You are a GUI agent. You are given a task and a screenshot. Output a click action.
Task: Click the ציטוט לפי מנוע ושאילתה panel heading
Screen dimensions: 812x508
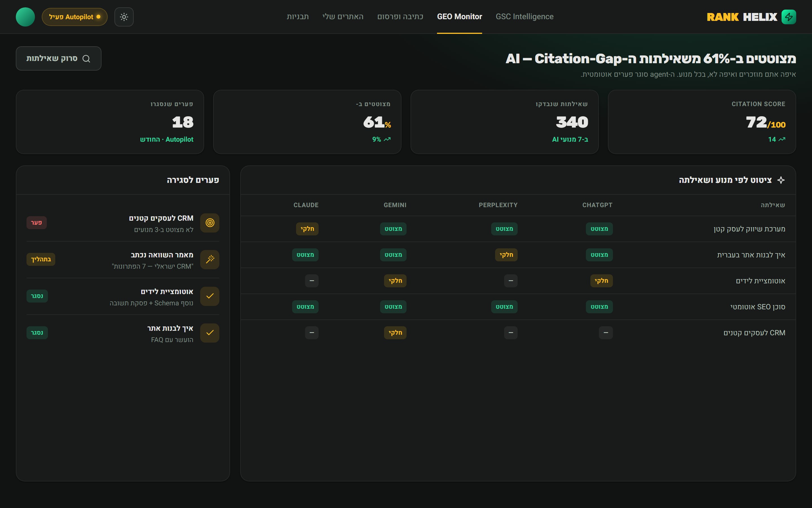point(725,180)
